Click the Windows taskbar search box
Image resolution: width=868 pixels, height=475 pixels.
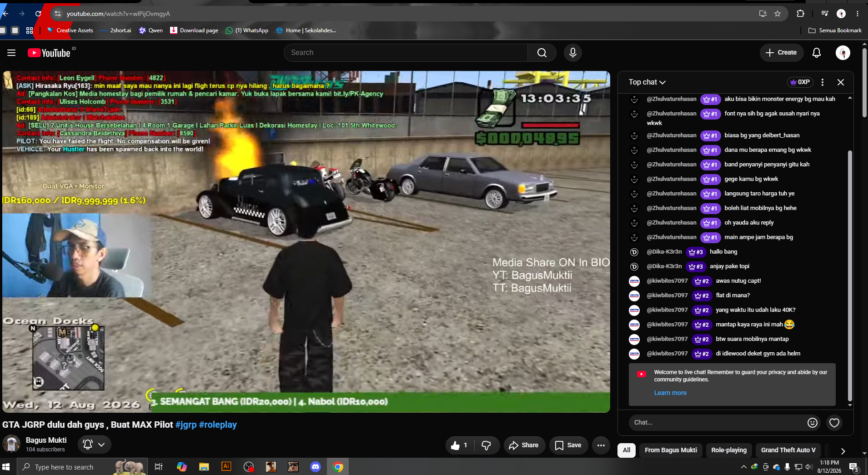click(82, 467)
